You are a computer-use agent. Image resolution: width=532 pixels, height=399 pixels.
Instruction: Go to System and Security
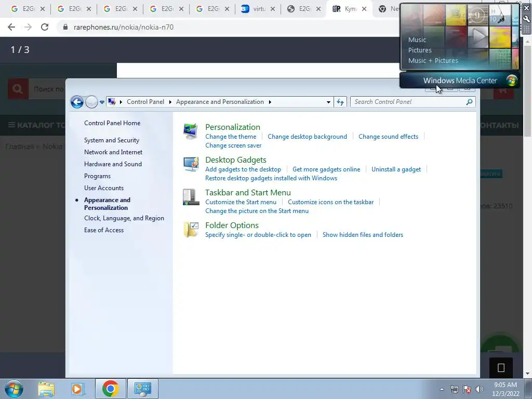tap(112, 140)
